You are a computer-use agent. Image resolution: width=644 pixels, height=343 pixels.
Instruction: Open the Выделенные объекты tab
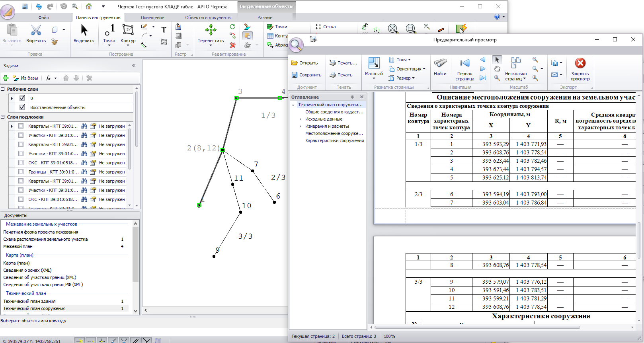pyautogui.click(x=267, y=6)
